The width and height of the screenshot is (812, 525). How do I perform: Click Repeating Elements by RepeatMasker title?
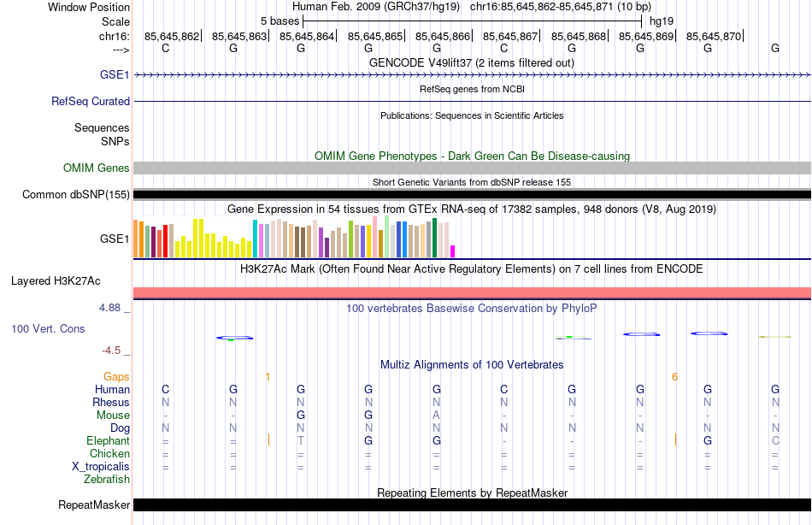tap(472, 493)
